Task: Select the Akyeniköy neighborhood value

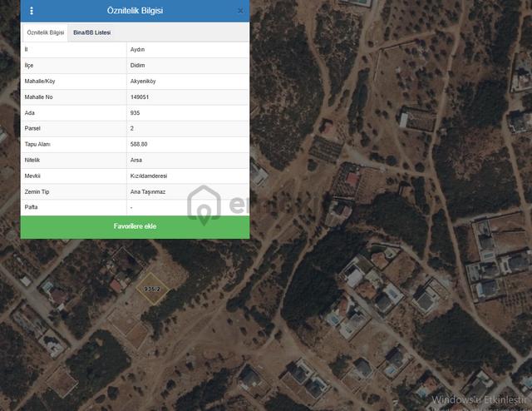Action: click(143, 82)
